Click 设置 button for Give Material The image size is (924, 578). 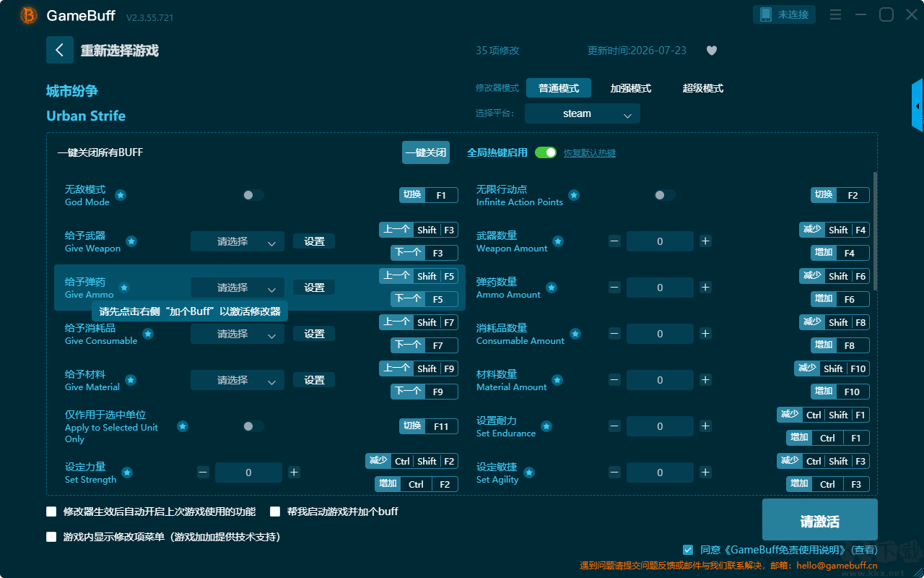(x=314, y=380)
